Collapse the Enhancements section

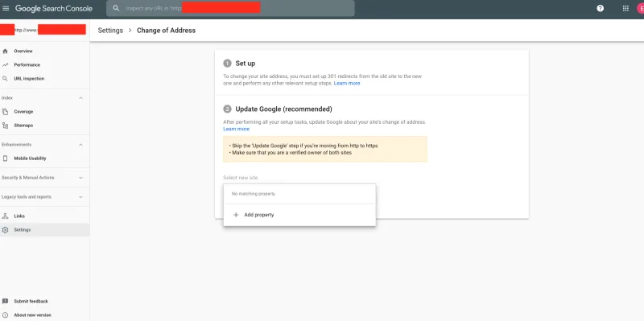(x=80, y=145)
